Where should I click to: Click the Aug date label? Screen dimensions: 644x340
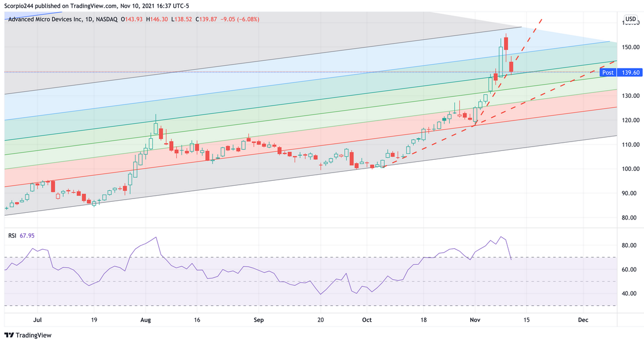146,320
